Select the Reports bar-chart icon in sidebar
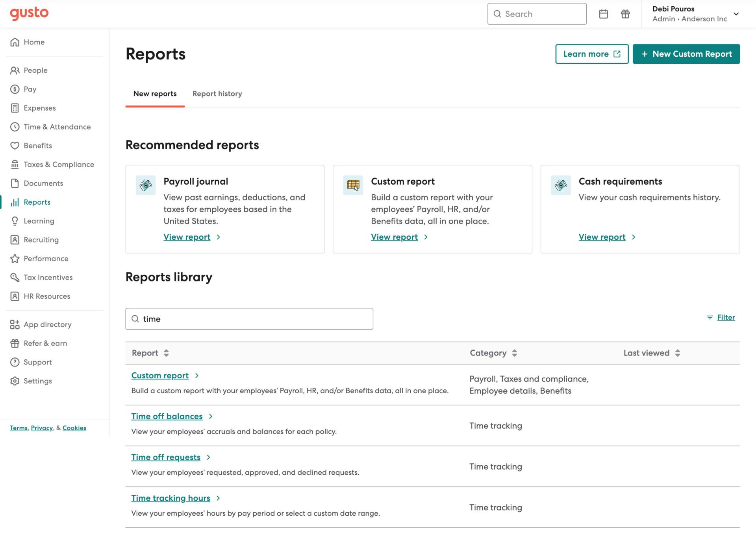The height and width of the screenshot is (544, 756). pyautogui.click(x=15, y=202)
